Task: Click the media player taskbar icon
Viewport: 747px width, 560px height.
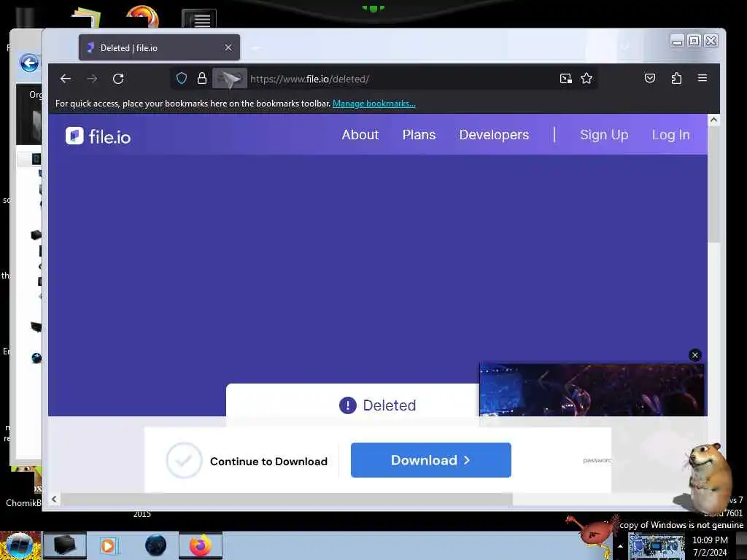Action: (x=108, y=545)
